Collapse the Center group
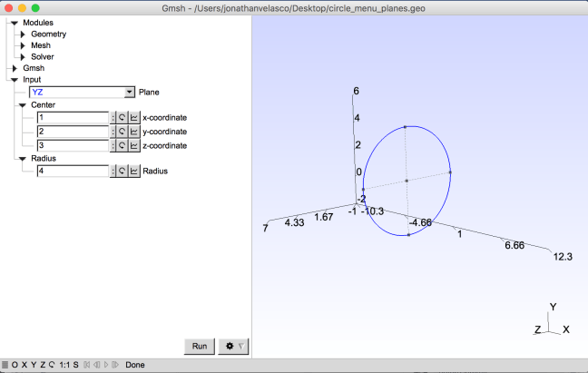 (23, 105)
